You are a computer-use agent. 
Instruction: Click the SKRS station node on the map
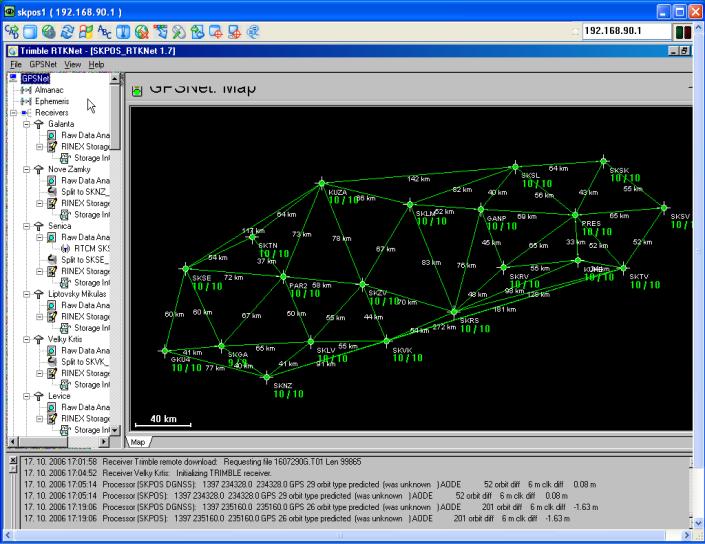coord(454,311)
